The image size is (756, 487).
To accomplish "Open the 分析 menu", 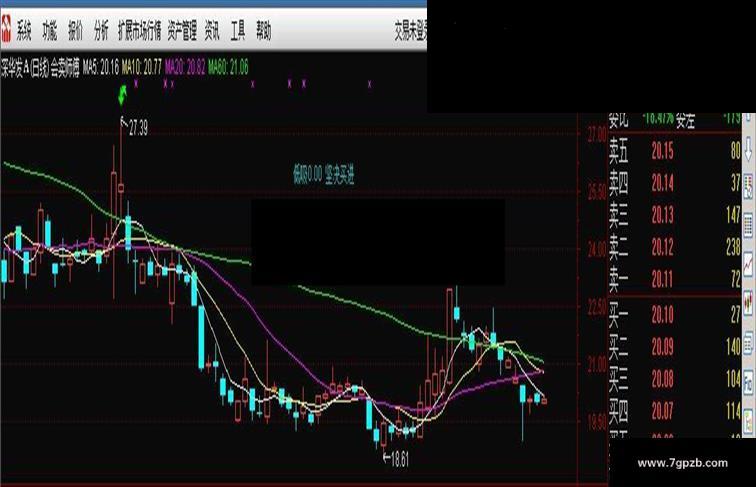I will coord(101,31).
